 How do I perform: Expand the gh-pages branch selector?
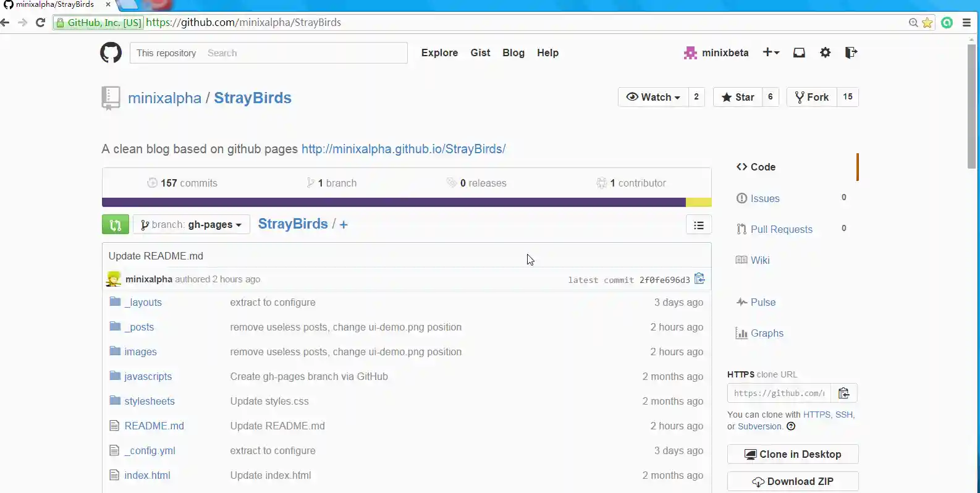point(192,224)
